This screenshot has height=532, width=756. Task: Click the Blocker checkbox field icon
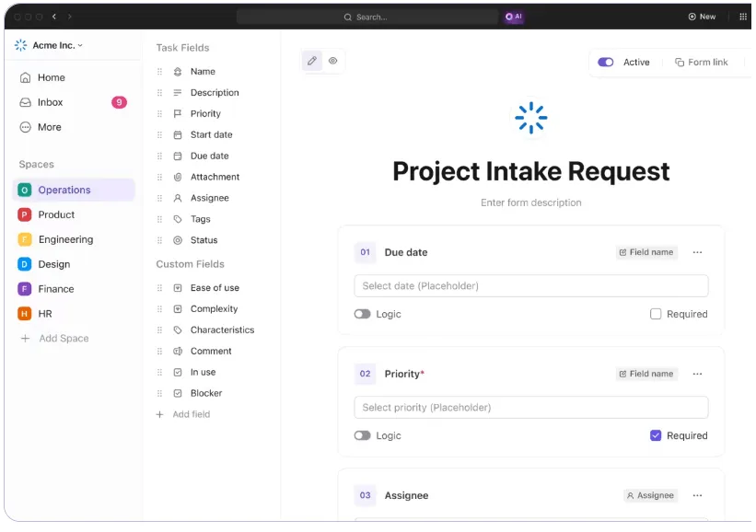[x=178, y=393]
